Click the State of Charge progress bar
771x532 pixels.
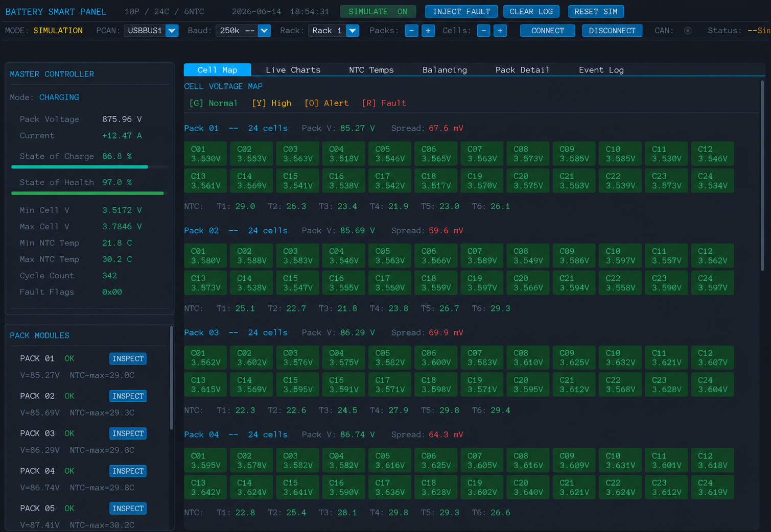tap(89, 167)
